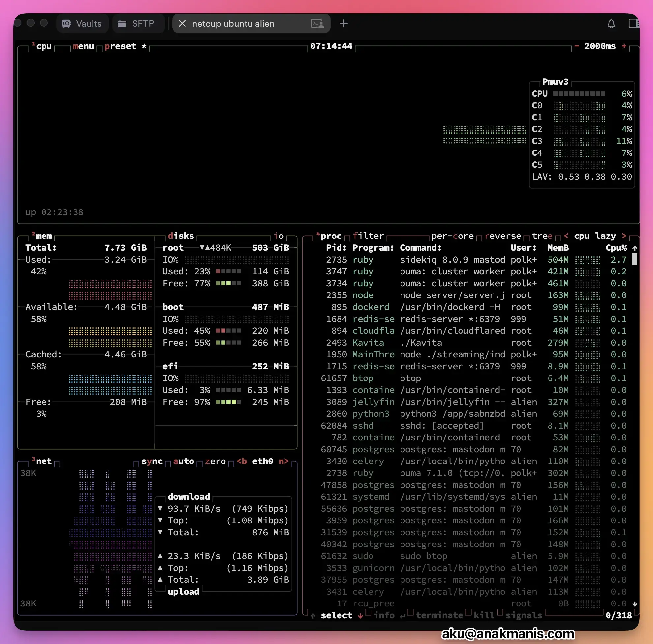Toggle process tree view

pos(542,236)
